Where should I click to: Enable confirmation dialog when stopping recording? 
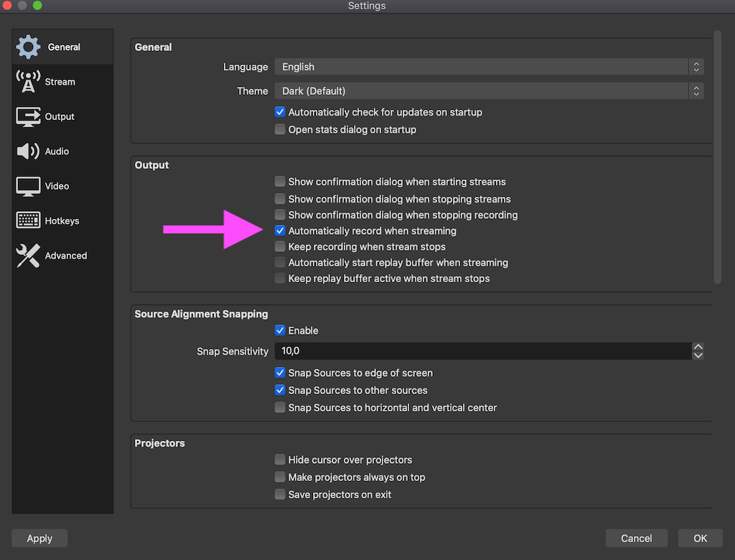[x=280, y=215]
